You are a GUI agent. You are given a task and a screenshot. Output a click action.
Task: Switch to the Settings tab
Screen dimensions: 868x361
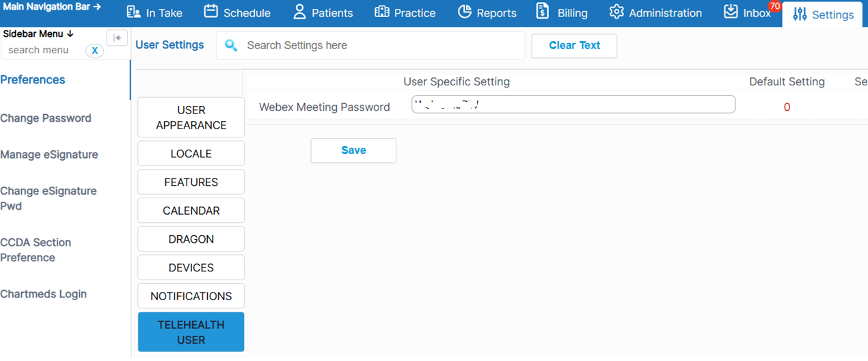[x=823, y=14]
